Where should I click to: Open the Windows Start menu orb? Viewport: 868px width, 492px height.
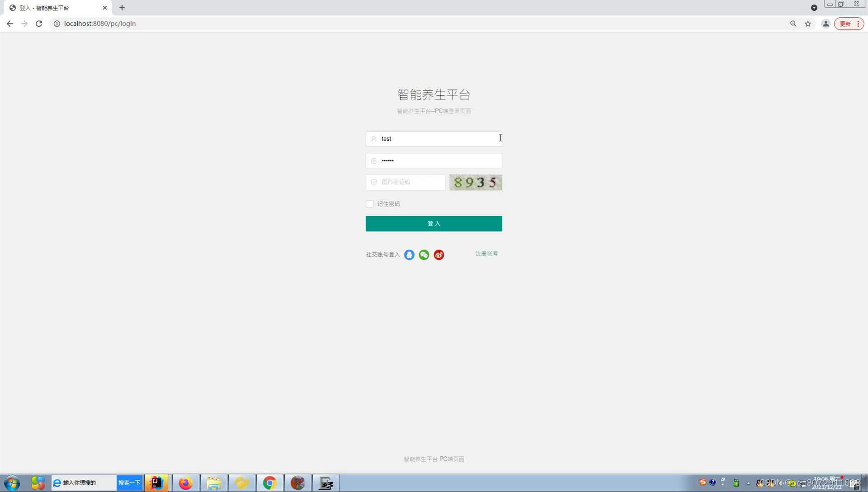12,483
